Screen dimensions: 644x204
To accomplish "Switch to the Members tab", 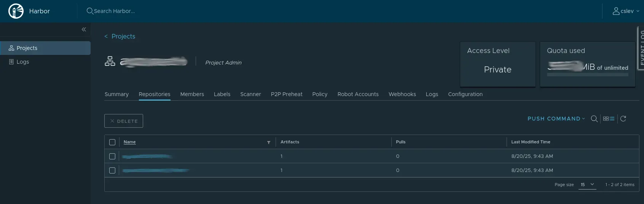I will (x=192, y=94).
